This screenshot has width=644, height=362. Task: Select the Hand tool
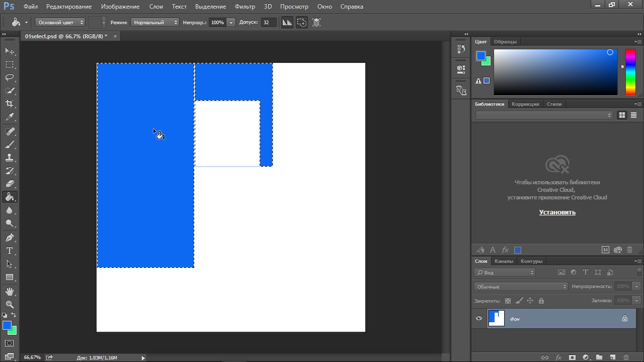[10, 292]
